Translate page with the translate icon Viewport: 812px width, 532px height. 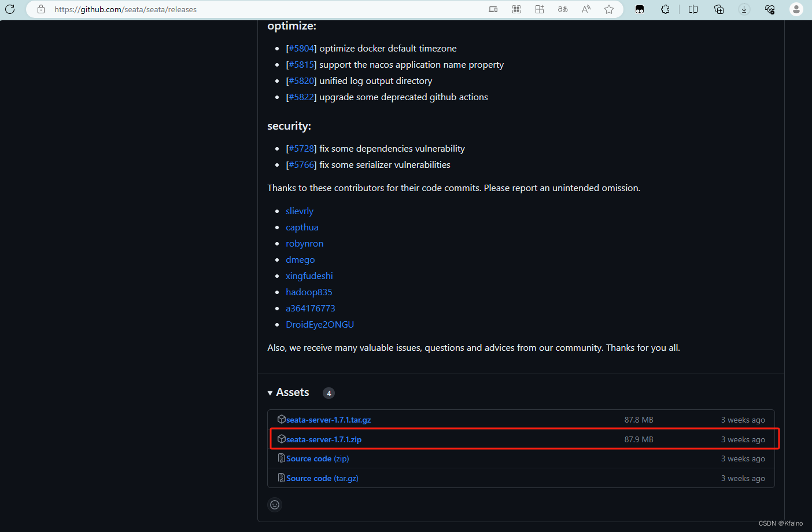(x=563, y=9)
